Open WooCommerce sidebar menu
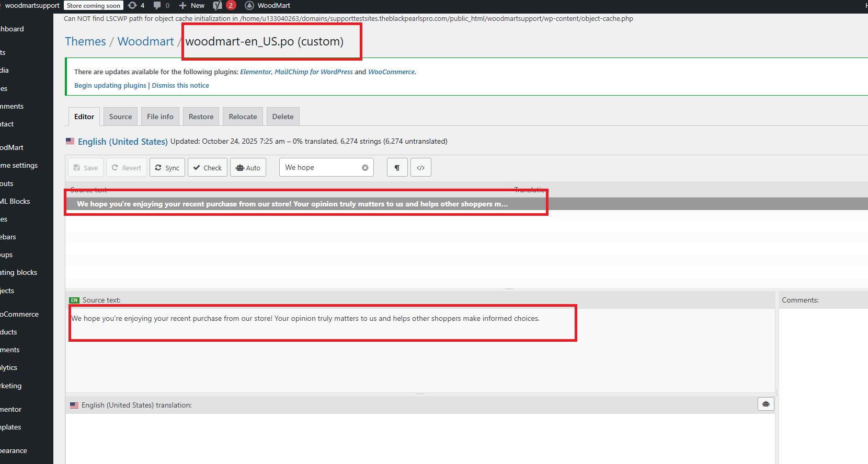This screenshot has width=868, height=464. point(19,314)
